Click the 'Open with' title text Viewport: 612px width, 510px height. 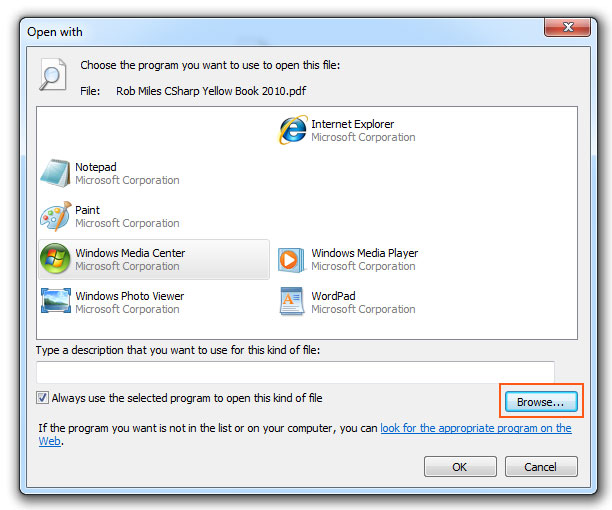tap(55, 32)
